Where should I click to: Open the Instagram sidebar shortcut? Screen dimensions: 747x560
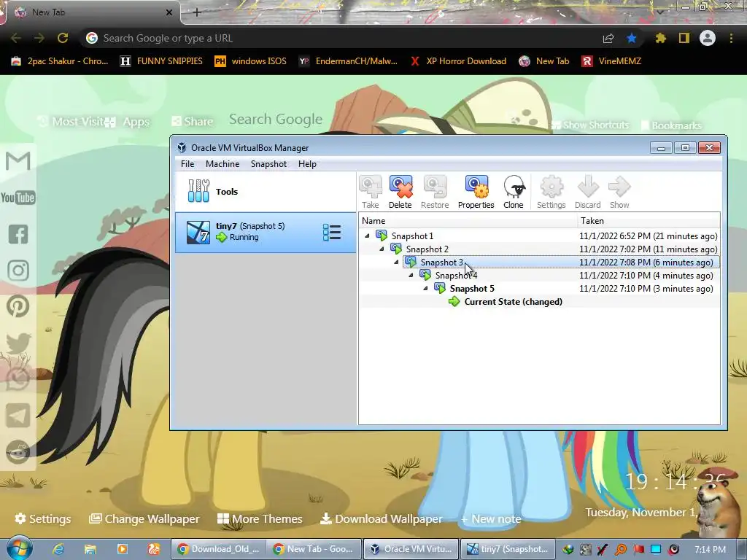pyautogui.click(x=18, y=271)
